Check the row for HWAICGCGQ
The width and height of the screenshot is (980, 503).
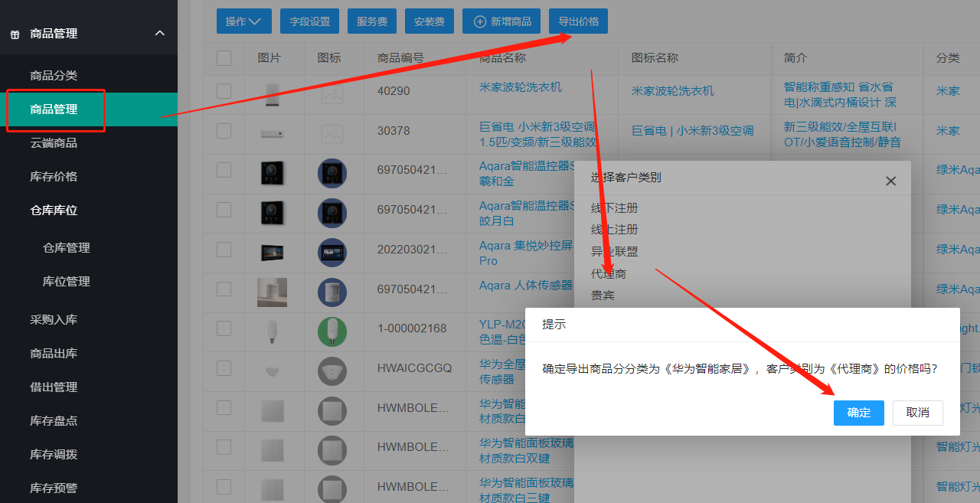224,368
